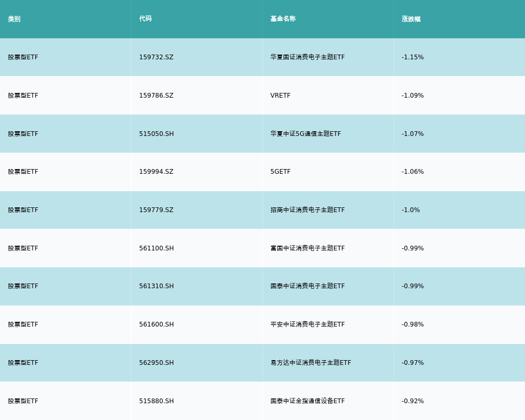Click the -1.15% change value
525x420 pixels.
[x=413, y=57]
